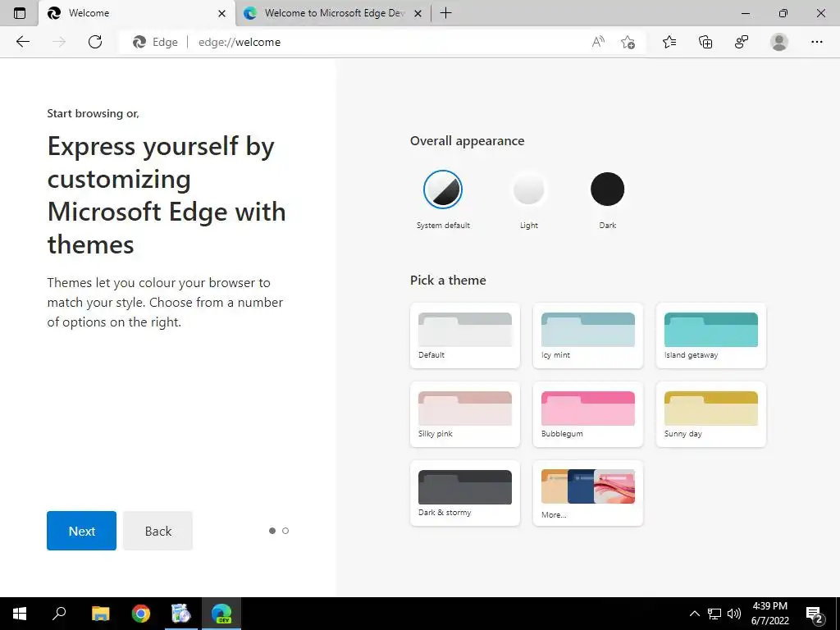
Task: Open More... themes card
Action: tap(587, 493)
